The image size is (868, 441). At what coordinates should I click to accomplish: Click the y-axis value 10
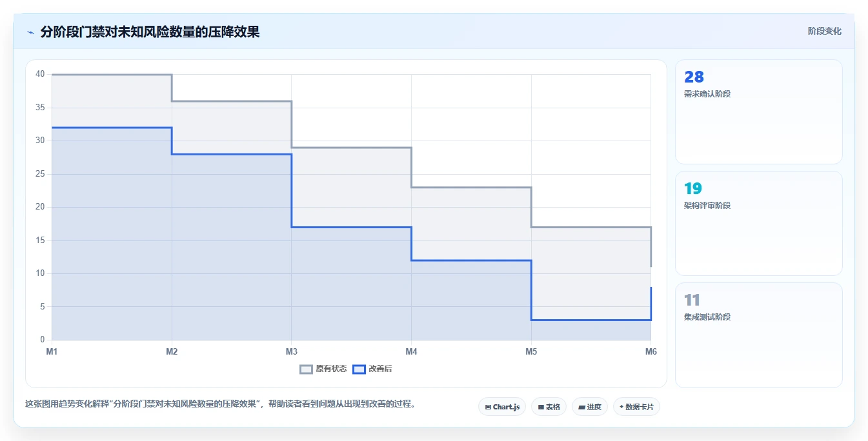[x=40, y=273]
